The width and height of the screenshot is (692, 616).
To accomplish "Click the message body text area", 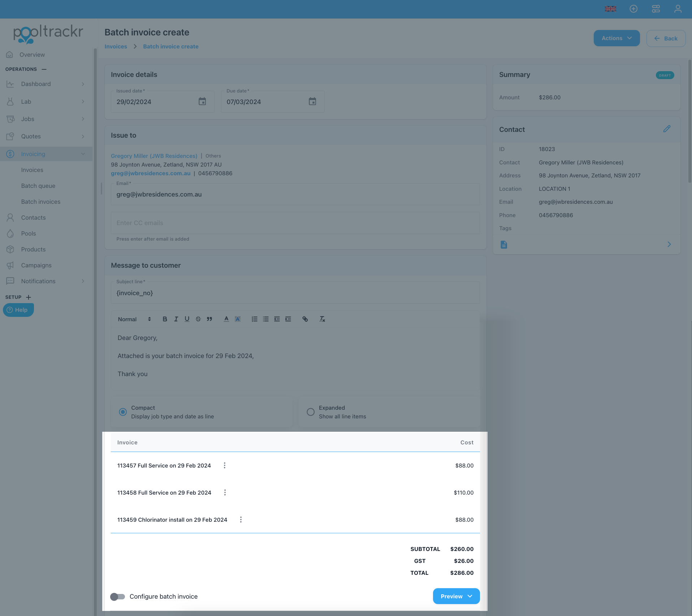I will [295, 358].
